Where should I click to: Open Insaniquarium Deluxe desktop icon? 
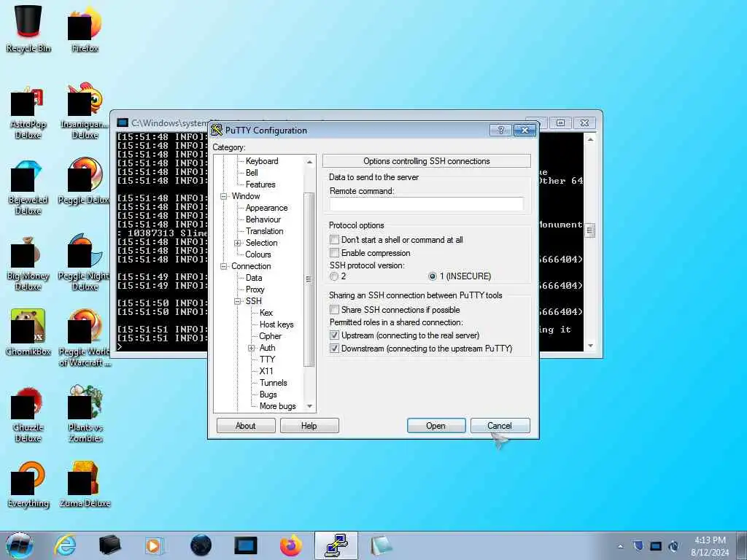point(85,111)
